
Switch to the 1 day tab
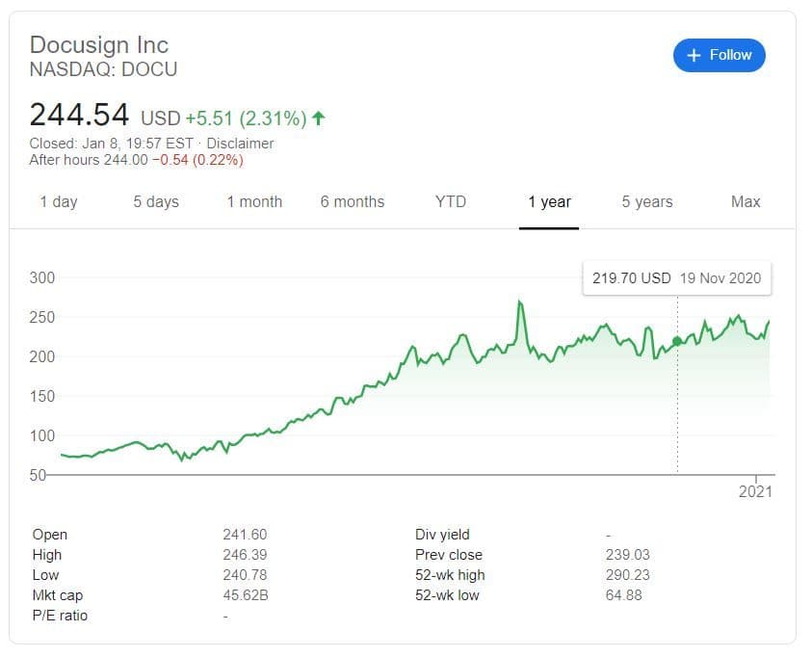click(59, 202)
